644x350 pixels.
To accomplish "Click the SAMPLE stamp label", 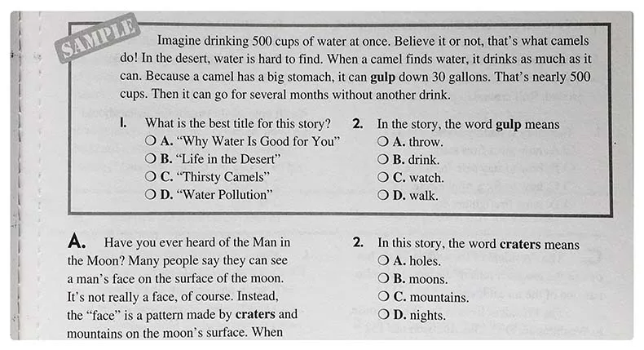I will pyautogui.click(x=99, y=38).
